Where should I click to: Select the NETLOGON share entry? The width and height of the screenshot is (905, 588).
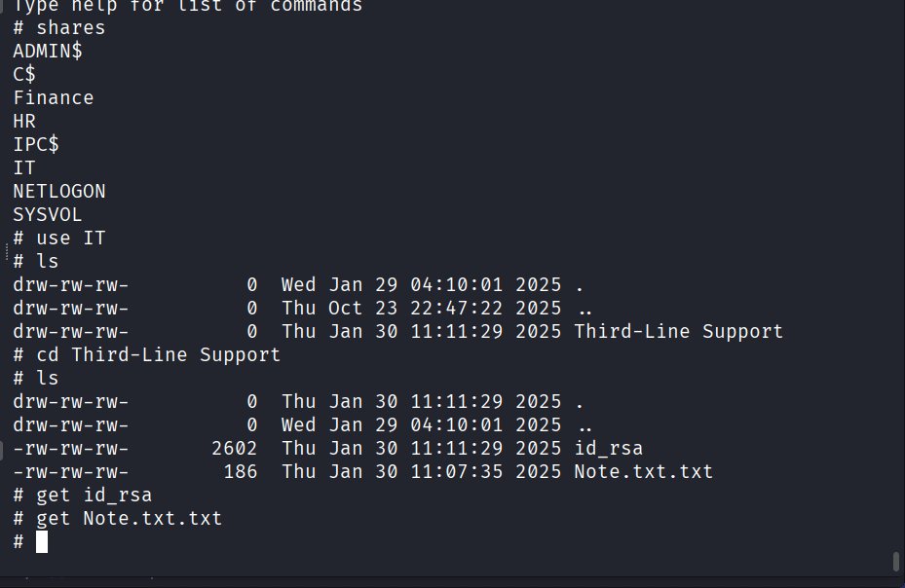click(59, 192)
